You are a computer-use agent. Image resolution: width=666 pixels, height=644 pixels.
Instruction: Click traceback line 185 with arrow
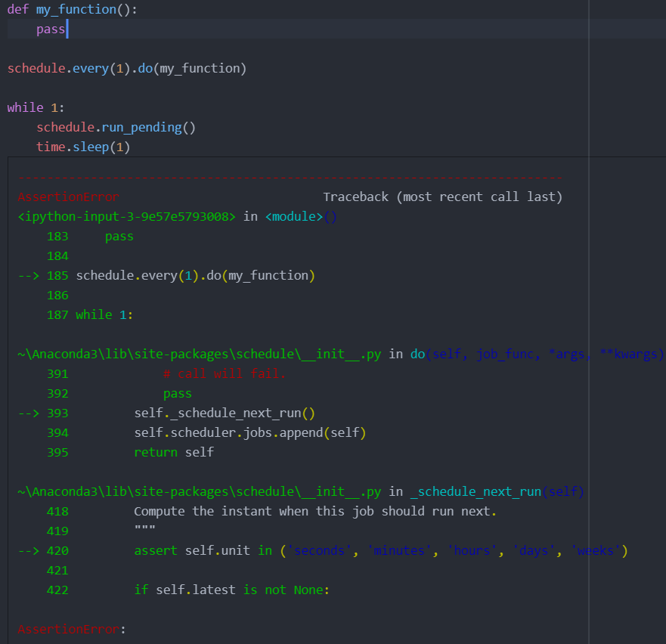point(166,276)
